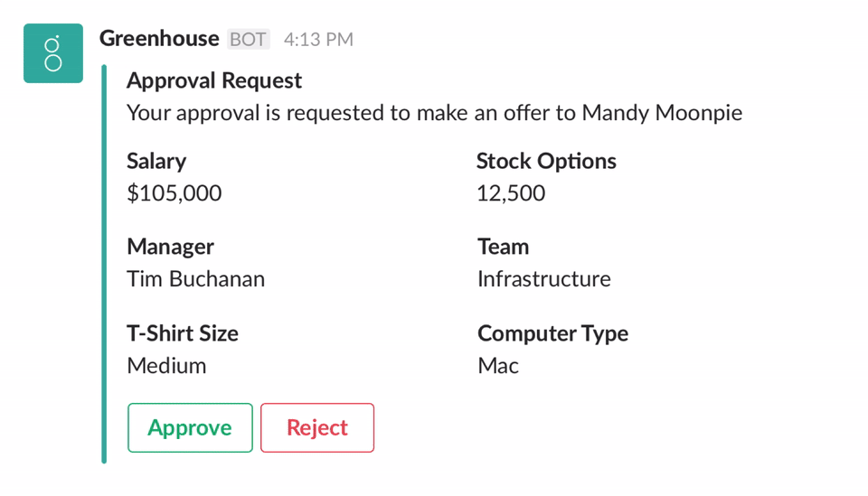Select the manager name Tim Buchanan

click(x=195, y=279)
